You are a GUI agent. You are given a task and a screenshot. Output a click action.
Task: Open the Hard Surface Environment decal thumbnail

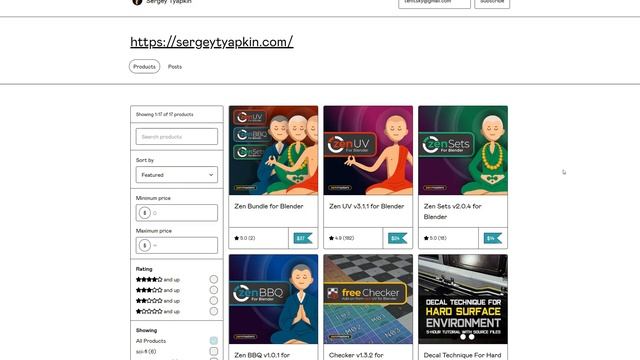(463, 299)
